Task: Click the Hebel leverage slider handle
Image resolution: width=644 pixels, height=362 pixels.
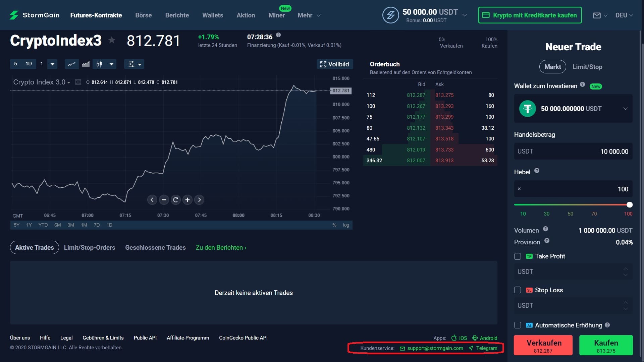Action: click(630, 205)
